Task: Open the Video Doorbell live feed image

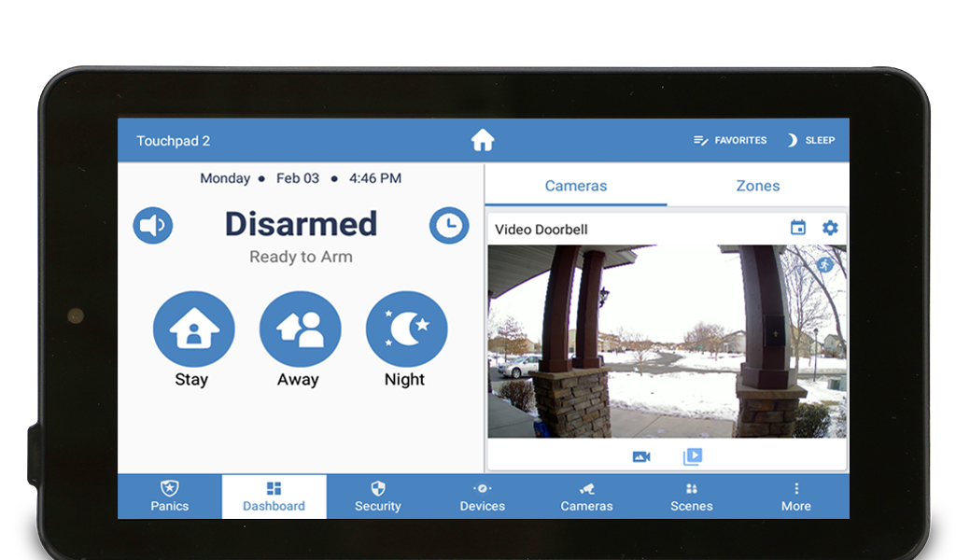Action: tap(667, 342)
